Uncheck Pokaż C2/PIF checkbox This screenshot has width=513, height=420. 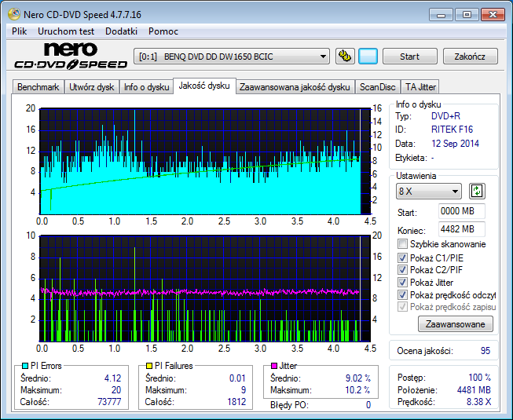pyautogui.click(x=402, y=269)
